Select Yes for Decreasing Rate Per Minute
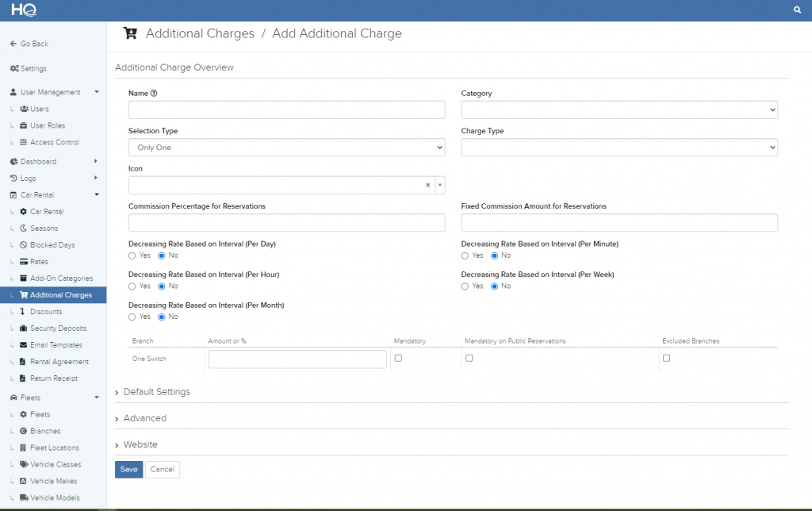This screenshot has height=511, width=812. [465, 256]
